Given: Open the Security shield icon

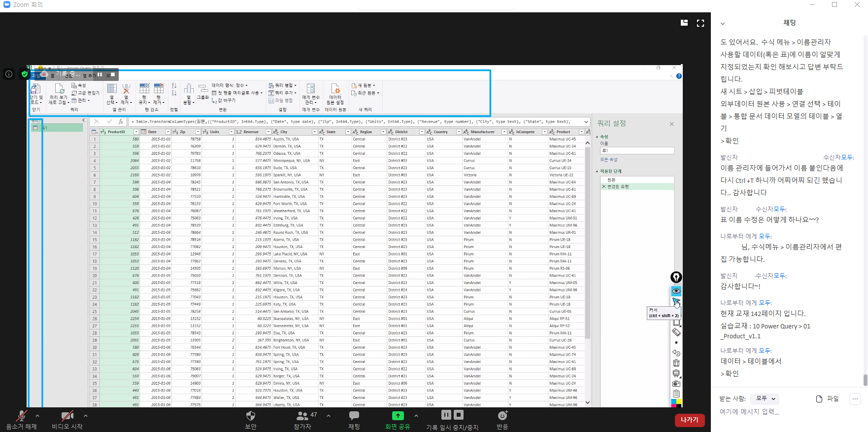Looking at the screenshot, I should [x=250, y=416].
